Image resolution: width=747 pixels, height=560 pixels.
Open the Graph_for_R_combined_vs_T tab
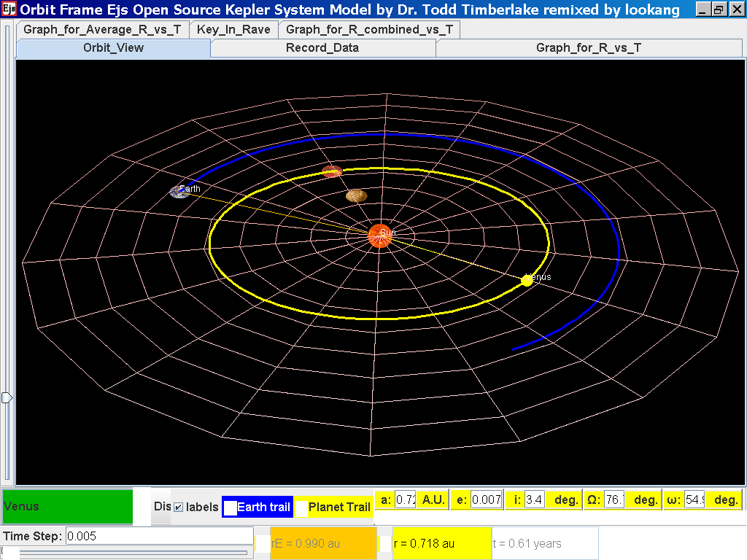coord(369,29)
